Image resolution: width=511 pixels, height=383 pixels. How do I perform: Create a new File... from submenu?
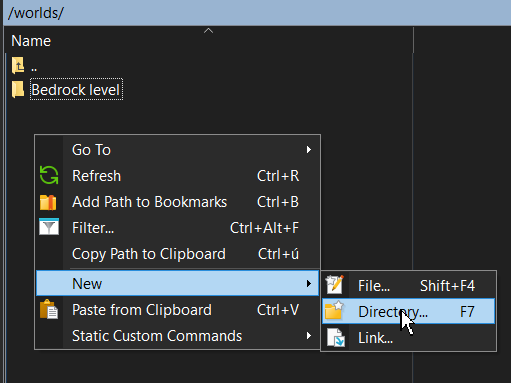point(408,285)
